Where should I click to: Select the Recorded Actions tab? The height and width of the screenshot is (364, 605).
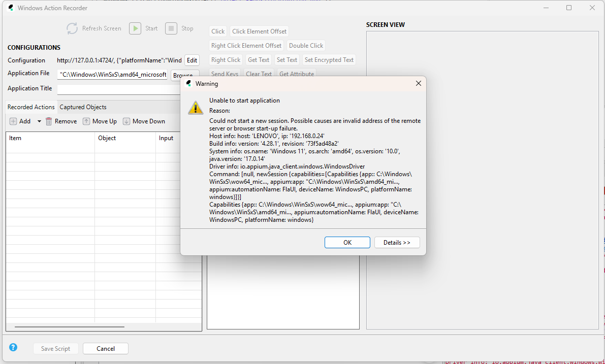coord(30,107)
